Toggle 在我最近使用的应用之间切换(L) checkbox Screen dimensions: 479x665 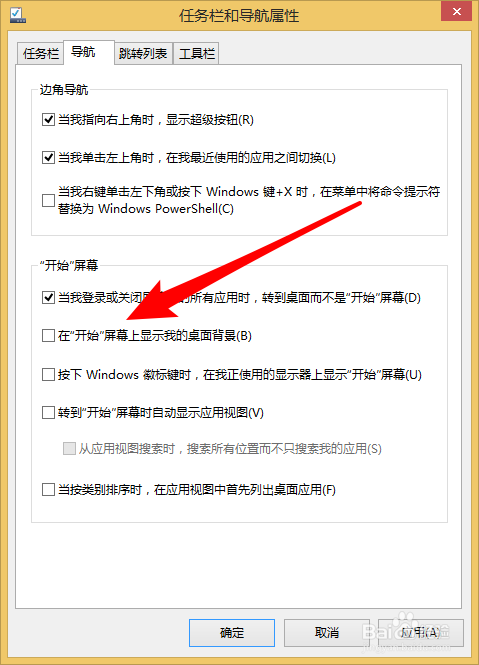coord(48,158)
